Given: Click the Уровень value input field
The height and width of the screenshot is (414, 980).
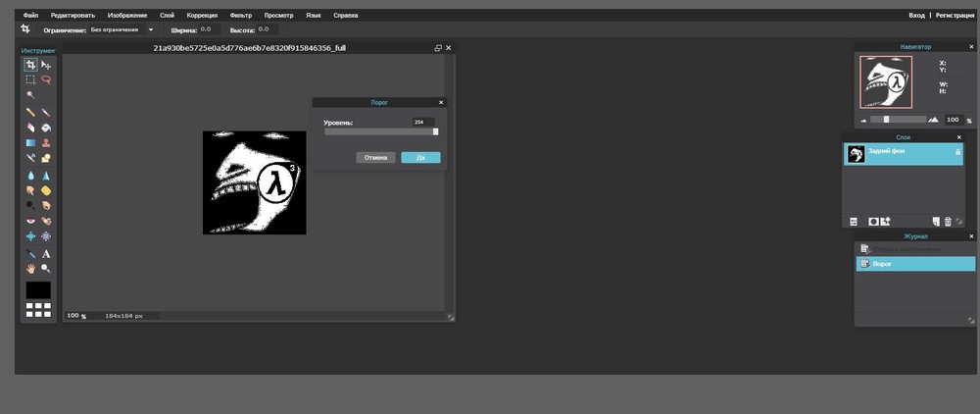Looking at the screenshot, I should point(422,122).
